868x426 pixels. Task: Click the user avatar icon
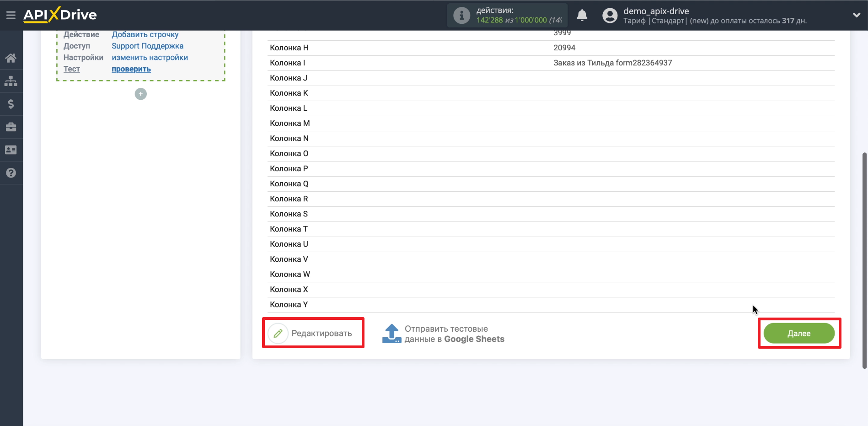pos(610,16)
